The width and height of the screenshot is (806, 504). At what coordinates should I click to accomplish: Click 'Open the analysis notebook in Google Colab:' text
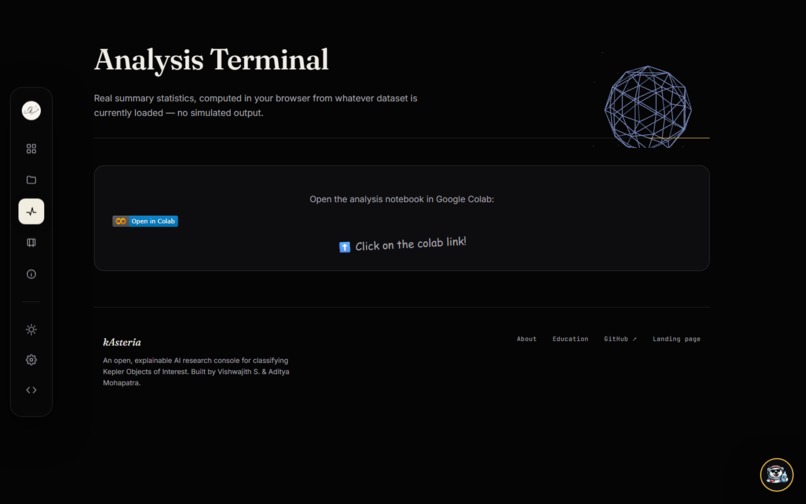click(x=401, y=199)
